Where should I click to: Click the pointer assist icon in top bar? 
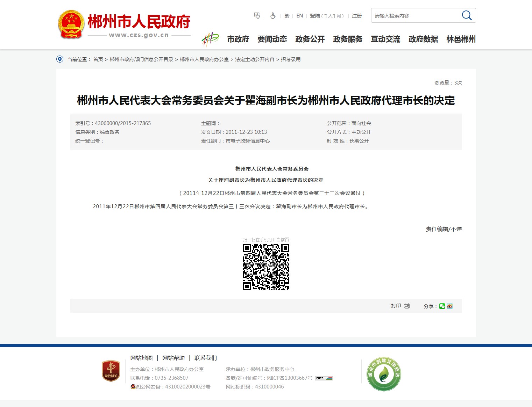(x=257, y=16)
